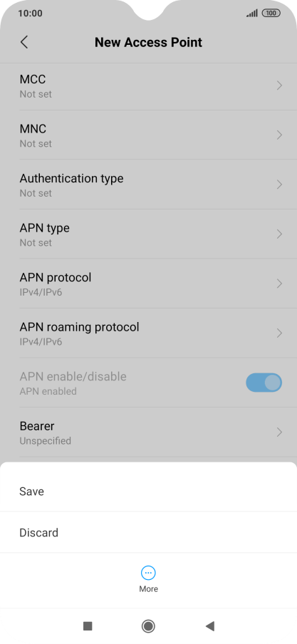This screenshot has width=297, height=644.
Task: Open the APN roaming protocol row
Action: click(x=148, y=333)
